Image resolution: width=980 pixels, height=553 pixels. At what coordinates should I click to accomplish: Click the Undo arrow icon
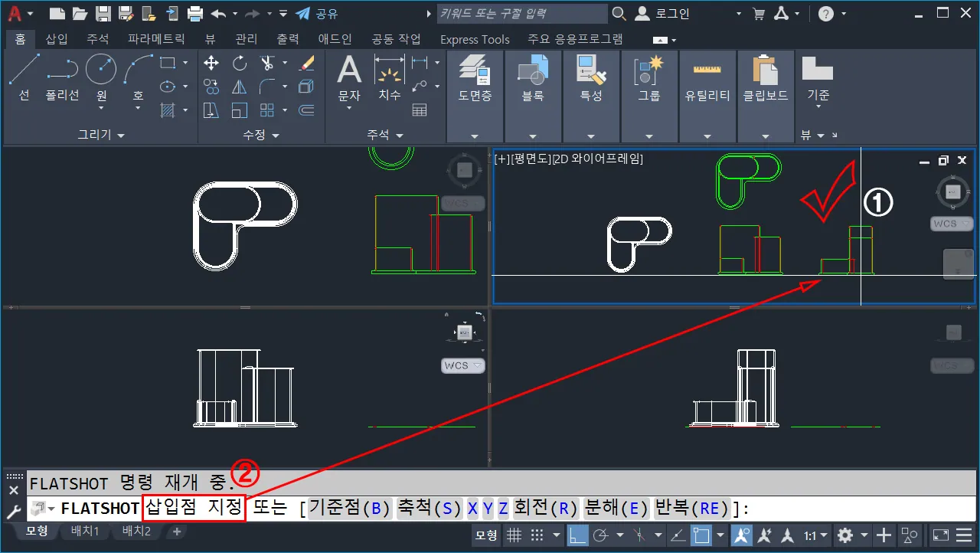point(218,14)
